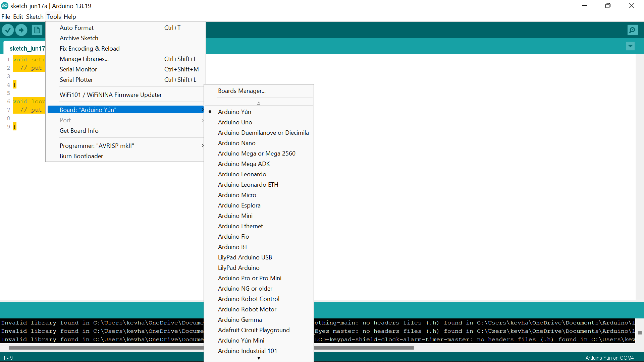Choose Fix Encoding & Reload

[x=90, y=48]
